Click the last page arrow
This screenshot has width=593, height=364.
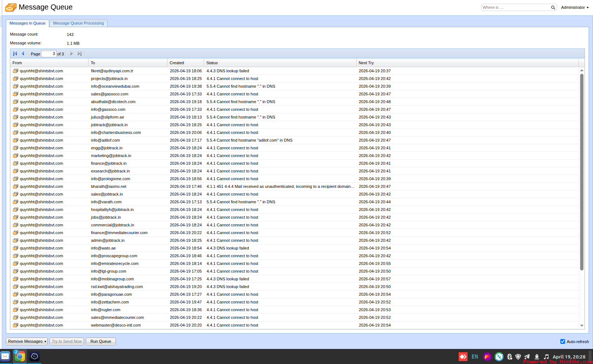click(79, 54)
